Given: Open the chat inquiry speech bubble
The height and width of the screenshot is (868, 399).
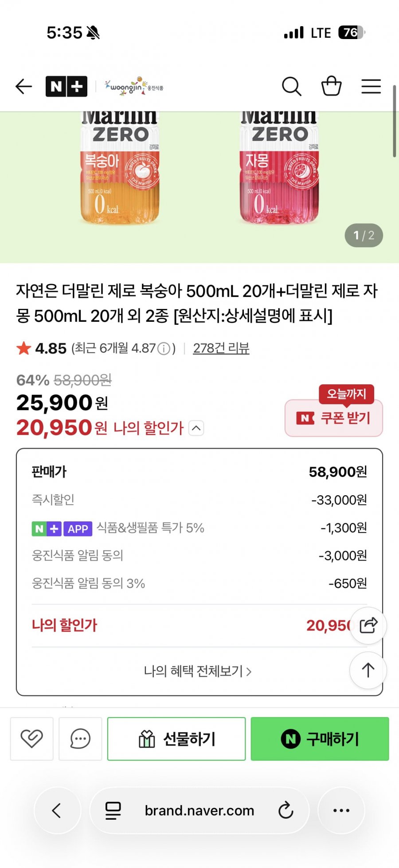Looking at the screenshot, I should 80,739.
